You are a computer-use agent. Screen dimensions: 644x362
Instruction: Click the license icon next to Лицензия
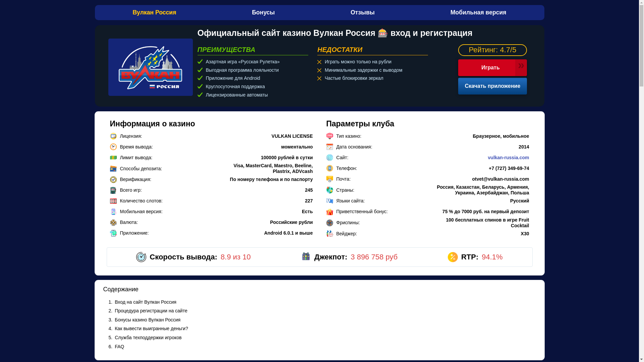tap(113, 136)
